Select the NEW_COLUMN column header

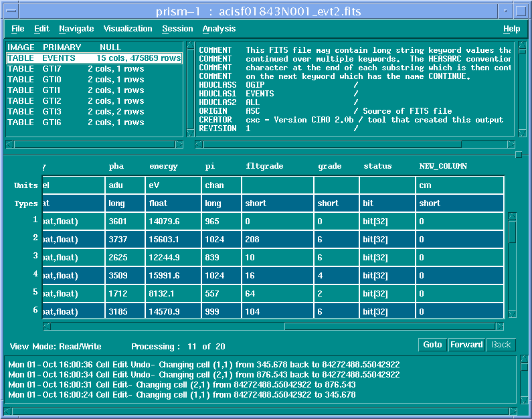(x=442, y=166)
